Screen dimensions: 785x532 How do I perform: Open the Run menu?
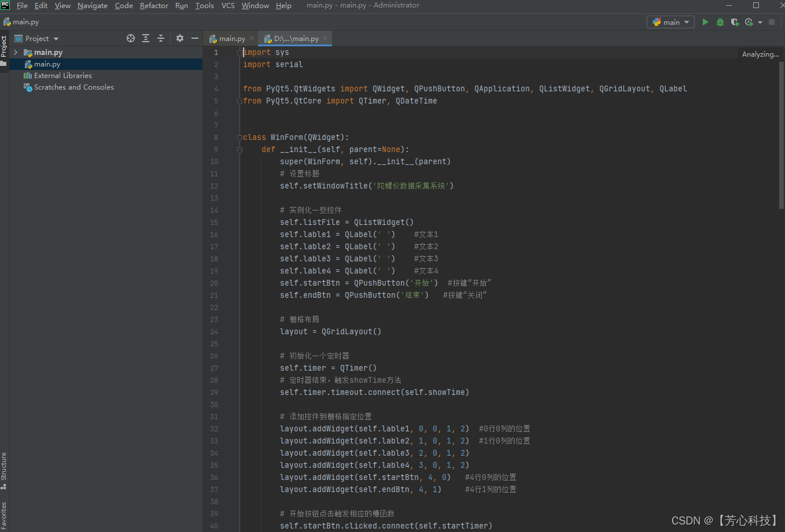[x=182, y=5]
